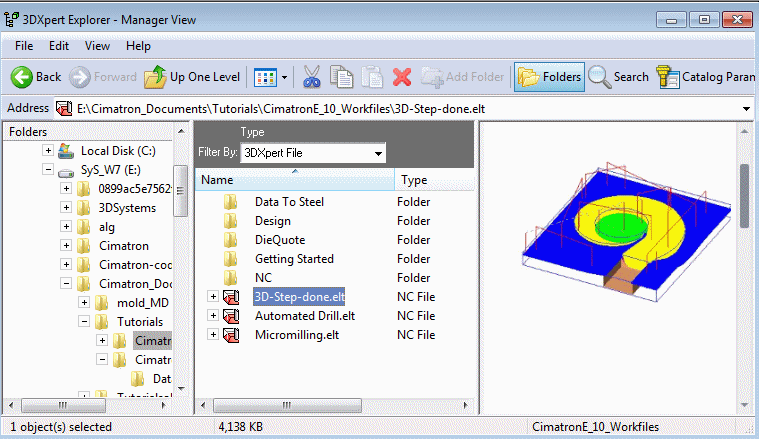
Task: Open the View menu
Action: [x=97, y=46]
